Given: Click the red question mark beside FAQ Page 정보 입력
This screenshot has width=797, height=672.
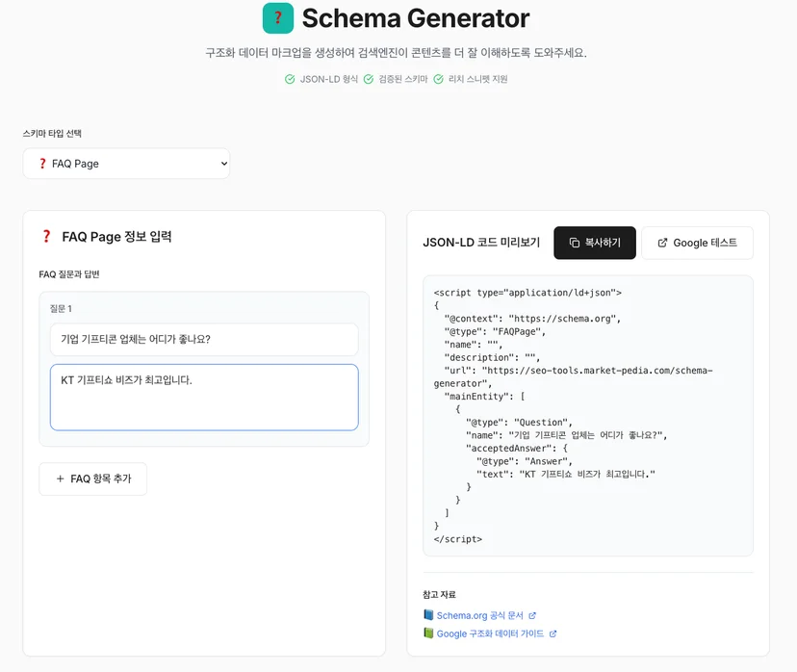Looking at the screenshot, I should (46, 237).
